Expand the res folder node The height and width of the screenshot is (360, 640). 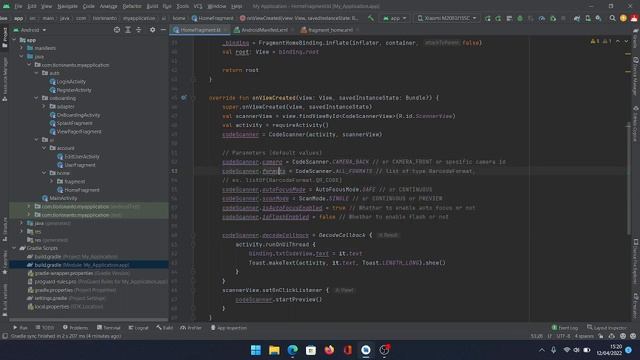coord(22,231)
